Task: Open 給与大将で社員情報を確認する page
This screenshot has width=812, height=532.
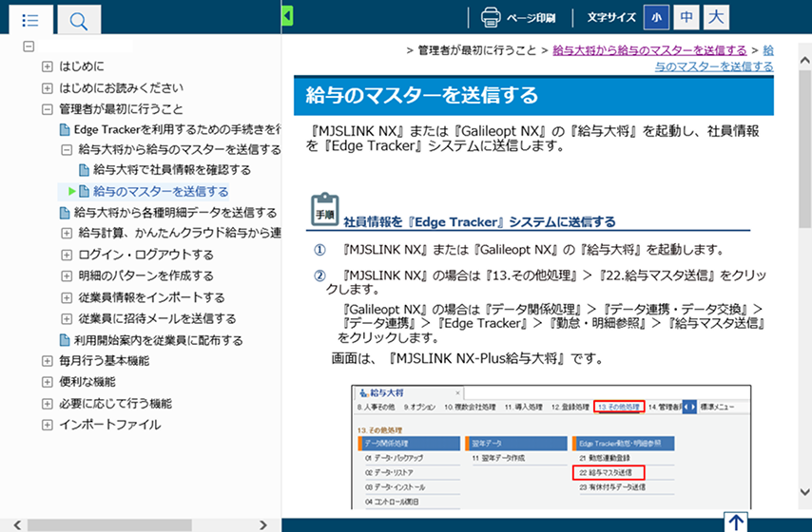Action: point(172,170)
